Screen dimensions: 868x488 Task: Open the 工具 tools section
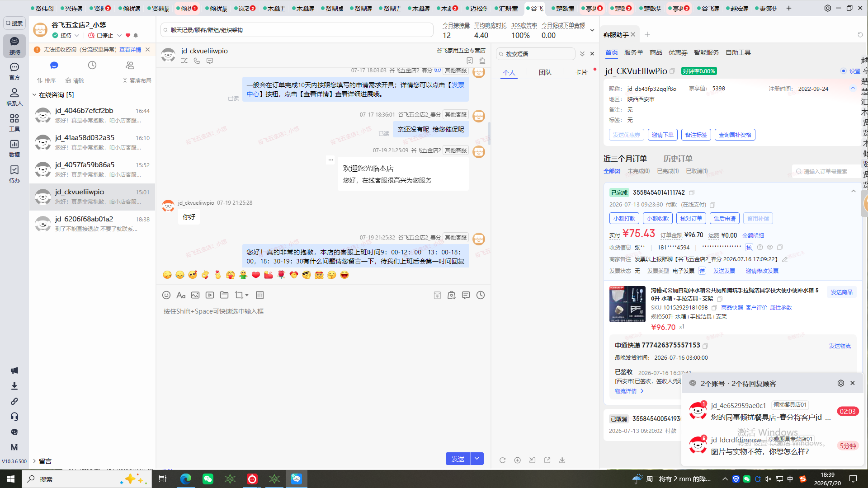(x=14, y=123)
